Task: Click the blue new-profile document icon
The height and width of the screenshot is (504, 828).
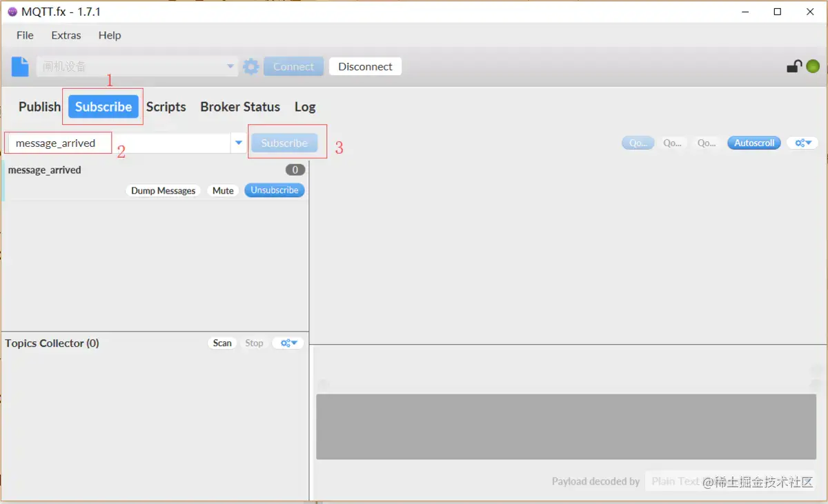Action: tap(19, 67)
